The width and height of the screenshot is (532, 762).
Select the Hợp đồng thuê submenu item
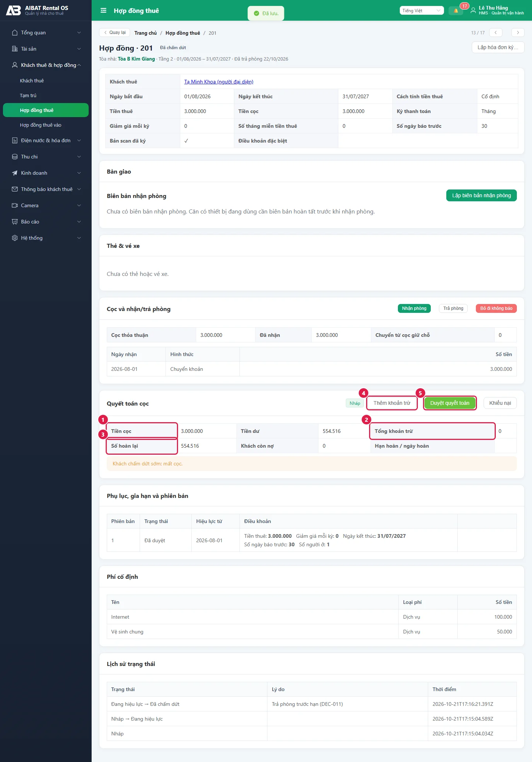(46, 110)
